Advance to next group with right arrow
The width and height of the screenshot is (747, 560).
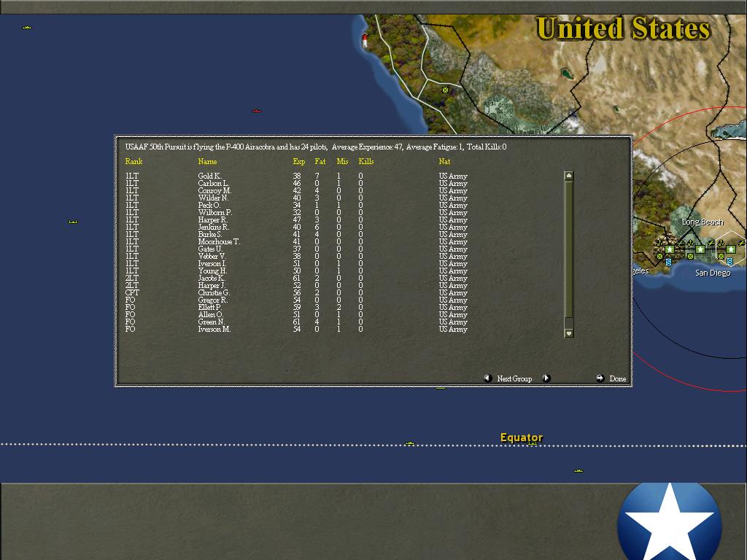tap(546, 378)
